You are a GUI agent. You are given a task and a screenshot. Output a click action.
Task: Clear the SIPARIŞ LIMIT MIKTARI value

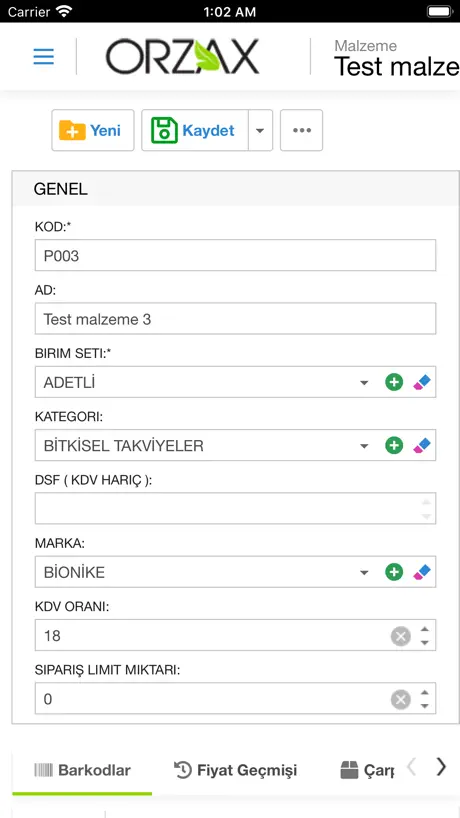click(401, 699)
